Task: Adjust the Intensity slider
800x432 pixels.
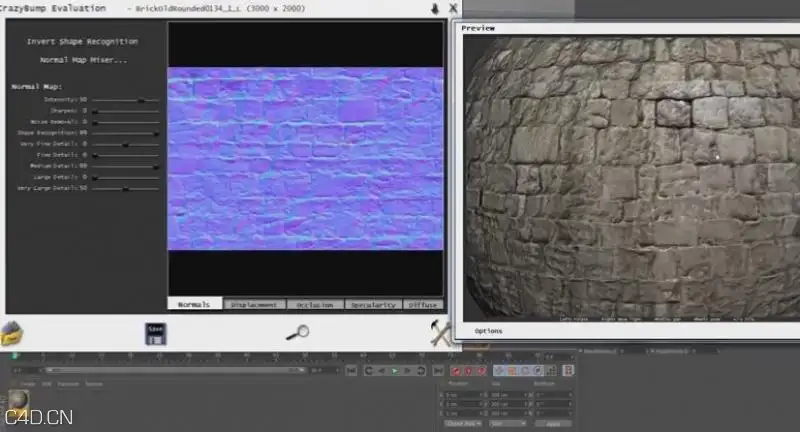Action: [x=126, y=100]
